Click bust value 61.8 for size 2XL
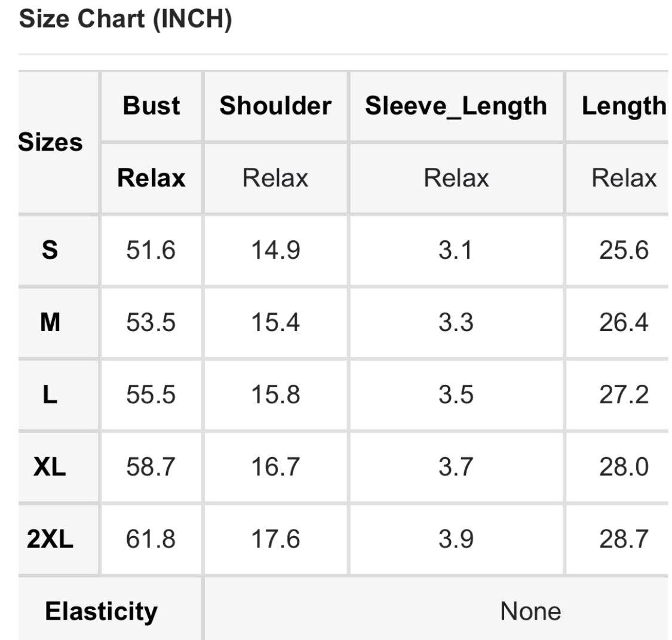The height and width of the screenshot is (640, 672). 151,539
